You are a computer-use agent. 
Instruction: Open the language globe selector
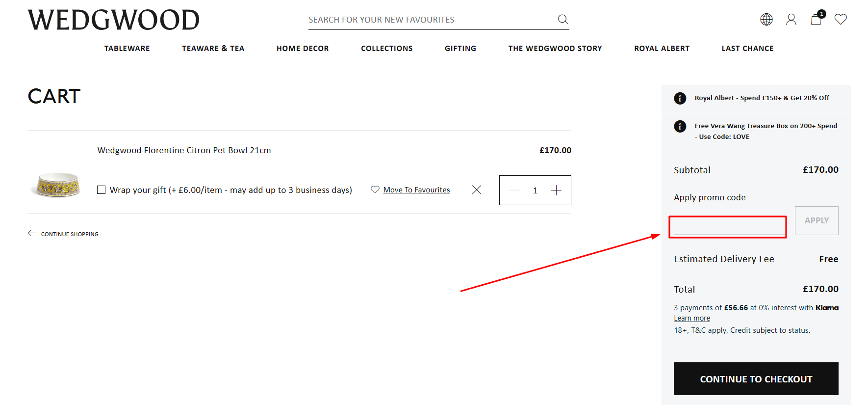(766, 19)
